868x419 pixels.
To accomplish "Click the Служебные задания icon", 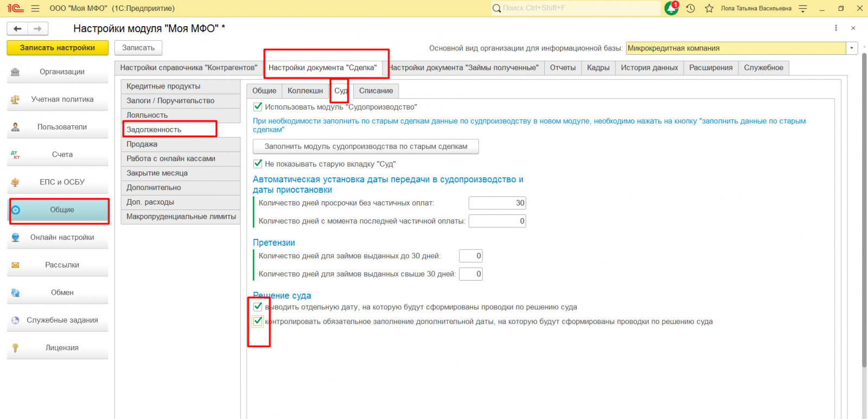I will (15, 321).
